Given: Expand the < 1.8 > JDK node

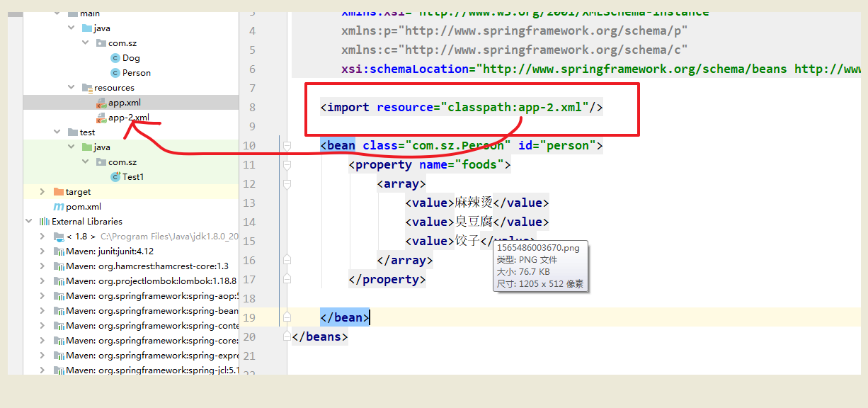Looking at the screenshot, I should [x=42, y=237].
